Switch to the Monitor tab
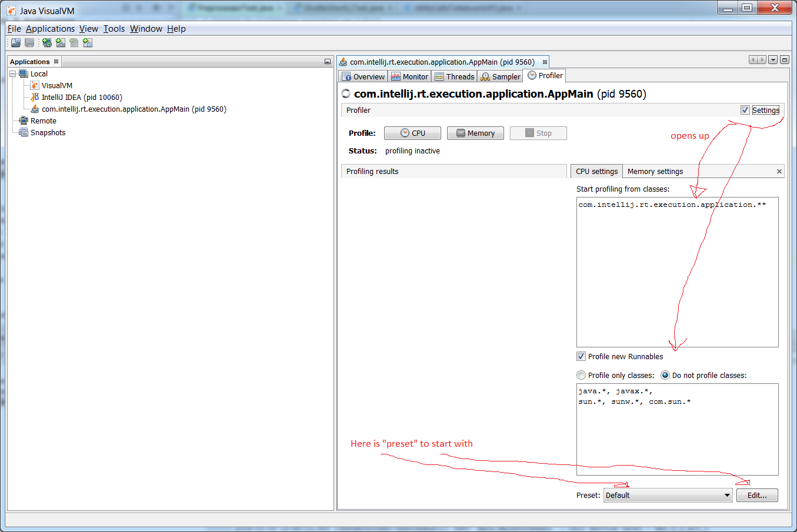Viewport: 797px width, 532px height. [410, 76]
